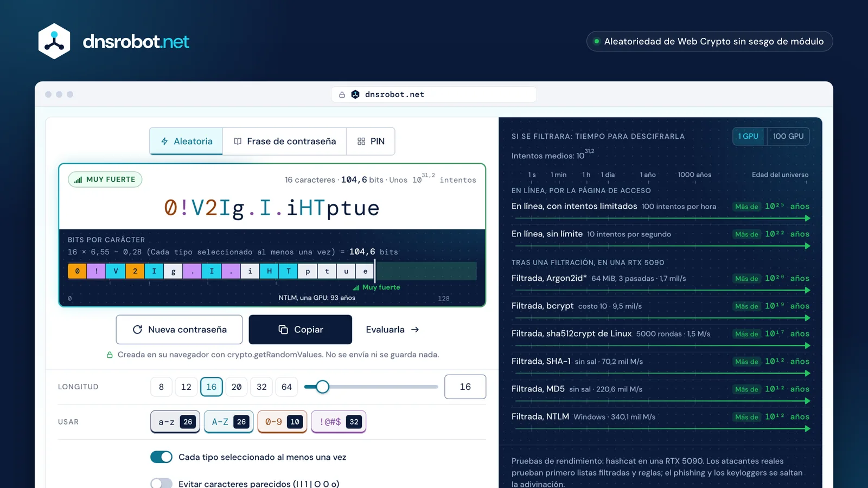Click 'Filtrada, bcrypt' row label
Screen dimensions: 868x488
pyautogui.click(x=542, y=306)
